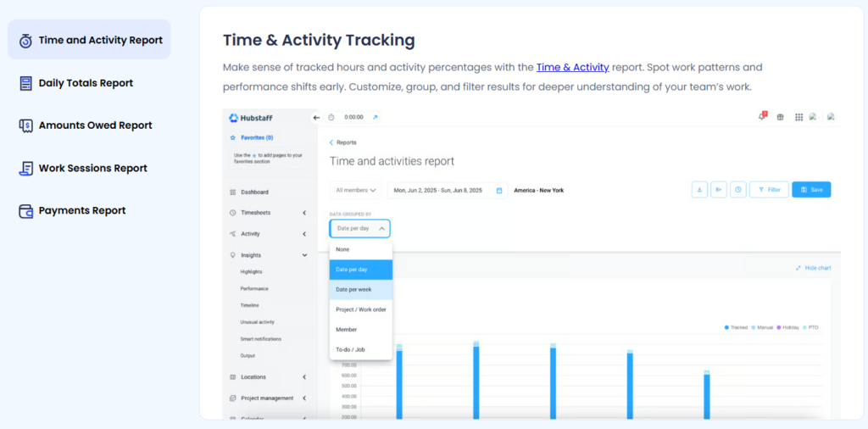Toggle the Holiday legend entry
The image size is (868, 429).
[787, 328]
